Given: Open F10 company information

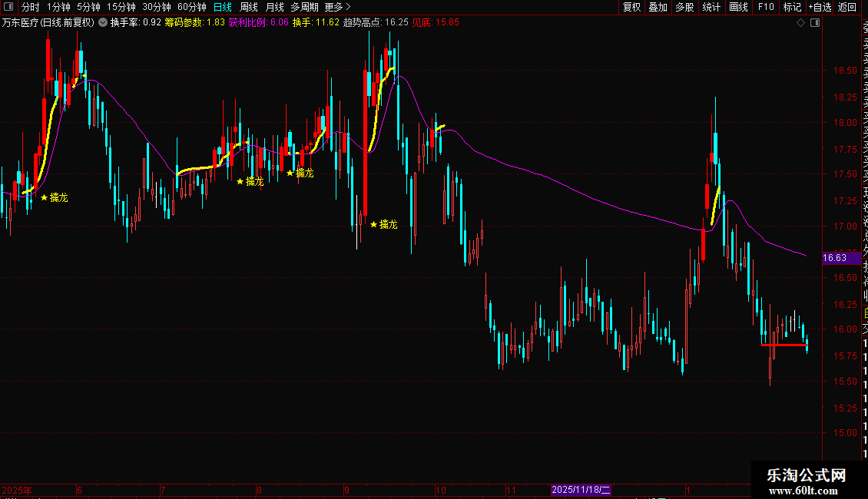Looking at the screenshot, I should coord(766,7).
